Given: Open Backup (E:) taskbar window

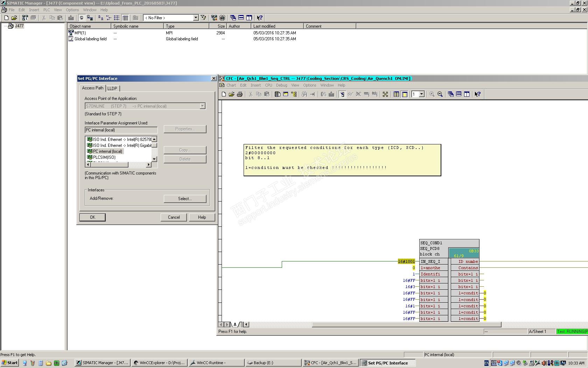Looking at the screenshot, I should tap(273, 363).
